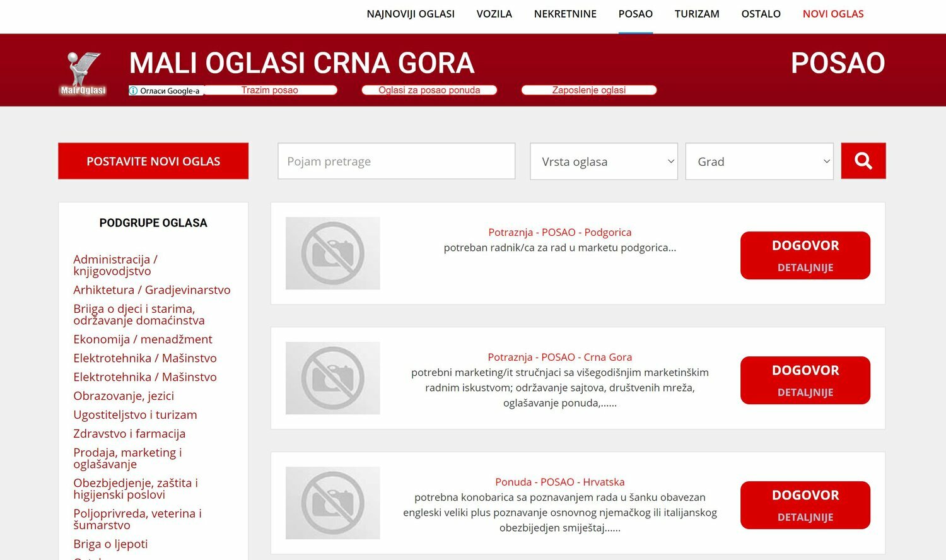Screen dimensions: 946x560
Task: Click the 'potrebni marketing/it stručnjaci' description
Action: click(560, 388)
